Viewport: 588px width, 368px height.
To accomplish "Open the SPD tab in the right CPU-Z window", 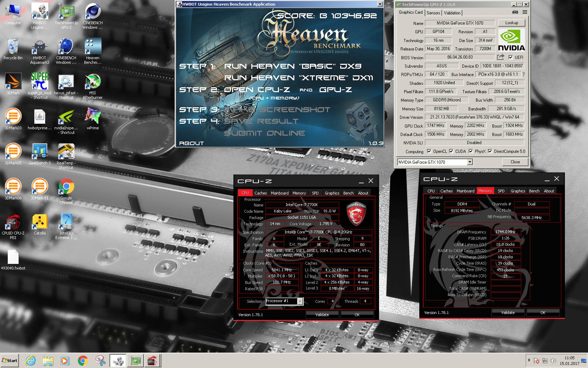I will click(501, 191).
